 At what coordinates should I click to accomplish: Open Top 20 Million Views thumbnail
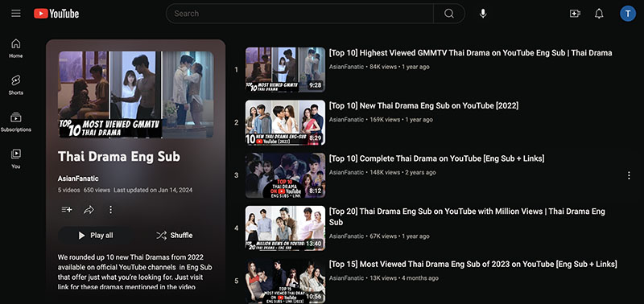tap(285, 228)
